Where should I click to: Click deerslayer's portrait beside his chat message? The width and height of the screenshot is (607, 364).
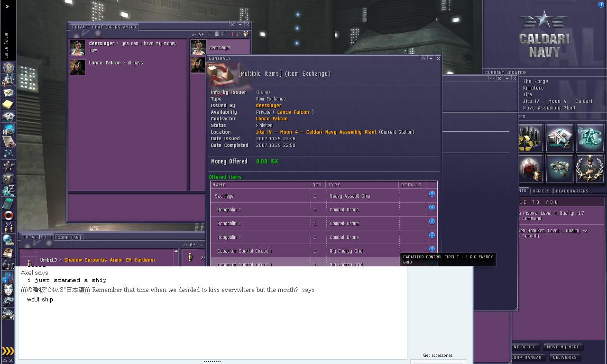[x=78, y=48]
